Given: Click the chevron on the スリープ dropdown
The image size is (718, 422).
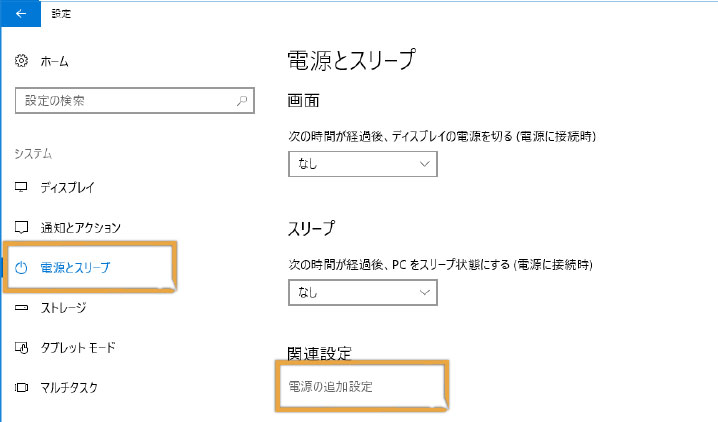Looking at the screenshot, I should 424,292.
